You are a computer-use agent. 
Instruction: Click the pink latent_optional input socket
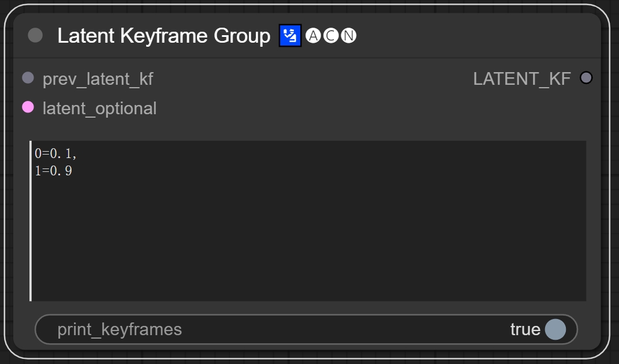click(x=28, y=107)
